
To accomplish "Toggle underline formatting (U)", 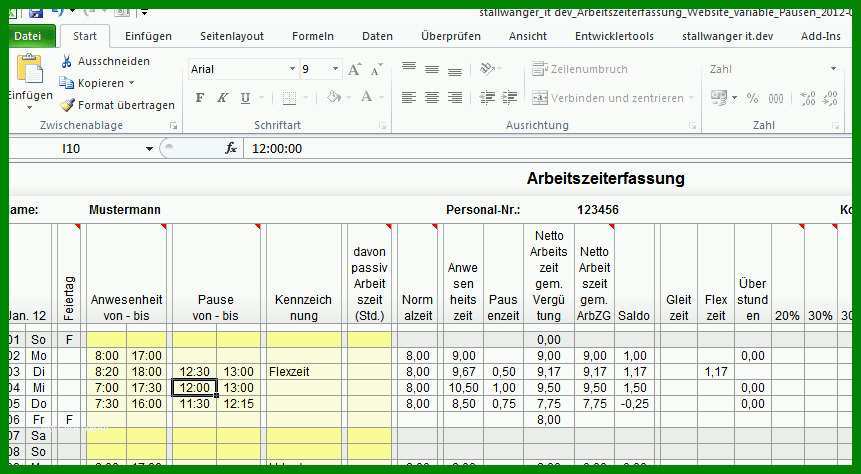I will point(245,98).
